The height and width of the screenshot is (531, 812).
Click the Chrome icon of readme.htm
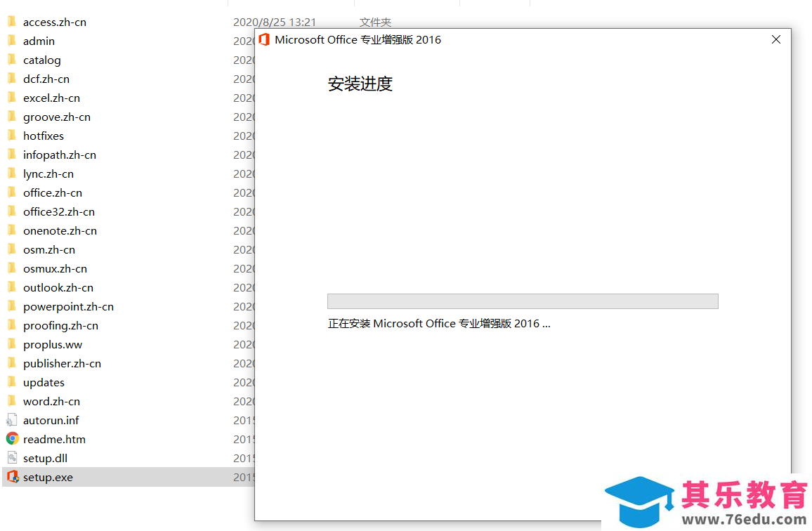[13, 439]
